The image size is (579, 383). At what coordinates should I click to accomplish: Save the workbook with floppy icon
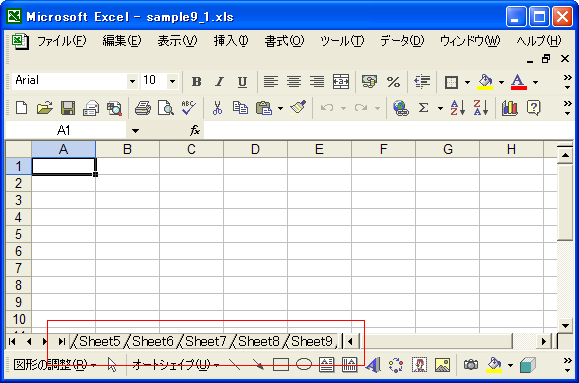(x=68, y=108)
